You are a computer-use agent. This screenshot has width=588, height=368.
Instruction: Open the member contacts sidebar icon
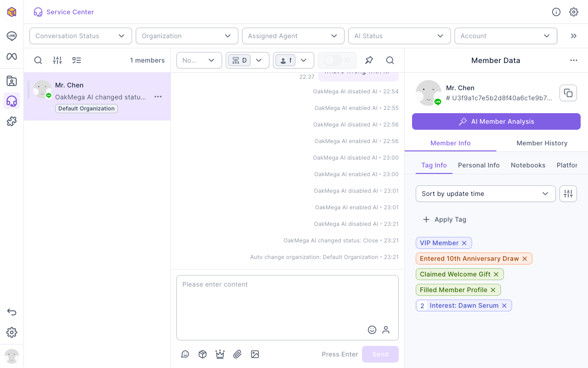[12, 81]
